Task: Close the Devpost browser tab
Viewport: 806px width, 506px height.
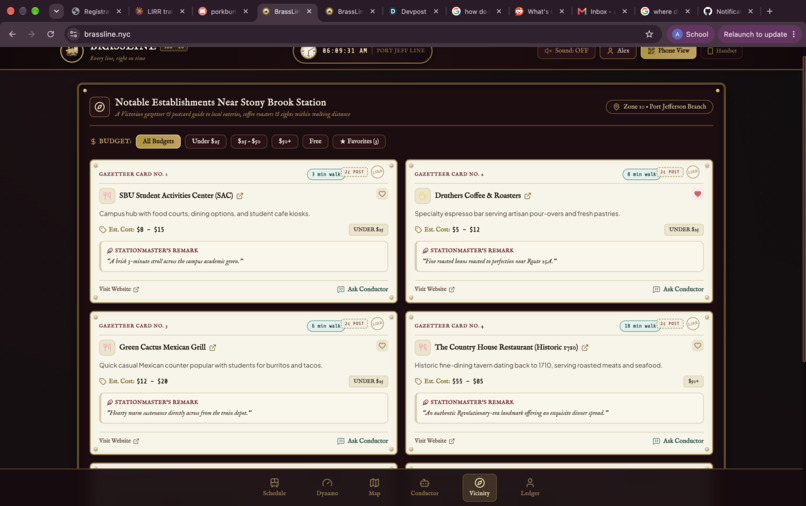Action: click(x=436, y=11)
